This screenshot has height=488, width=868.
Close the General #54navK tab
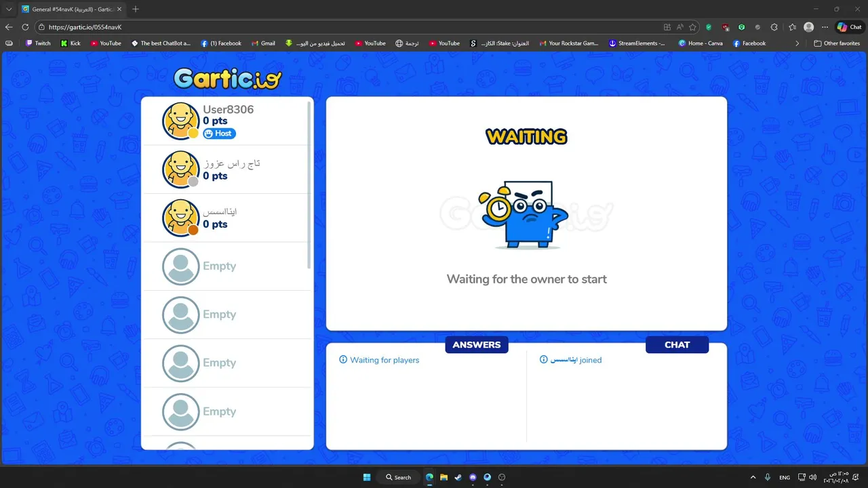tap(119, 9)
